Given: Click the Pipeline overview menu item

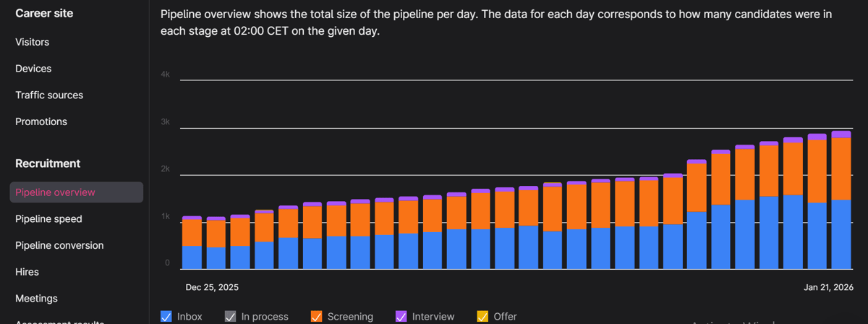Looking at the screenshot, I should click(55, 192).
